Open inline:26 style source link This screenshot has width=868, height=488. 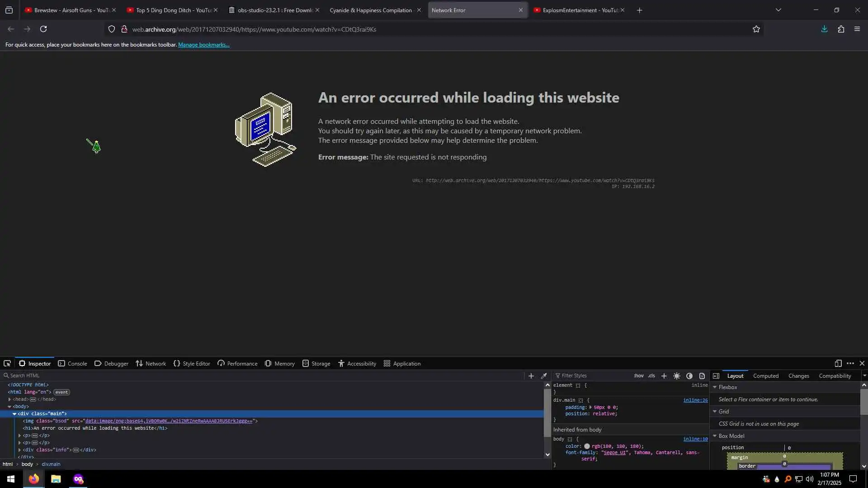(x=695, y=400)
